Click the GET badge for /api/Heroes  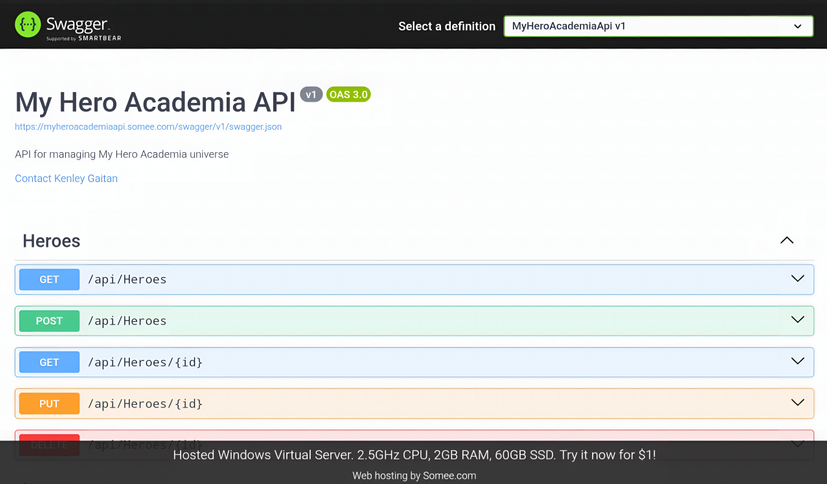[49, 279]
